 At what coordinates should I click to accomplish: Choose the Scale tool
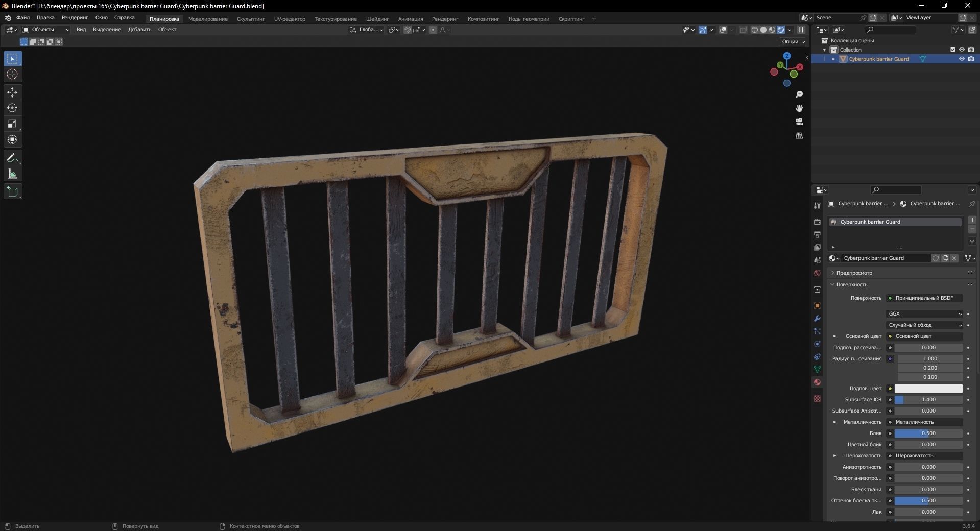13,124
